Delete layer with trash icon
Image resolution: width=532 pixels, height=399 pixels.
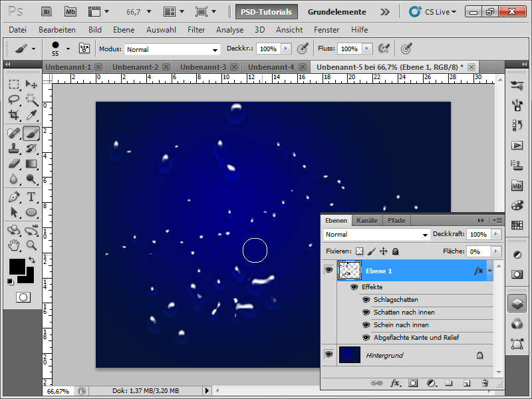pyautogui.click(x=485, y=384)
